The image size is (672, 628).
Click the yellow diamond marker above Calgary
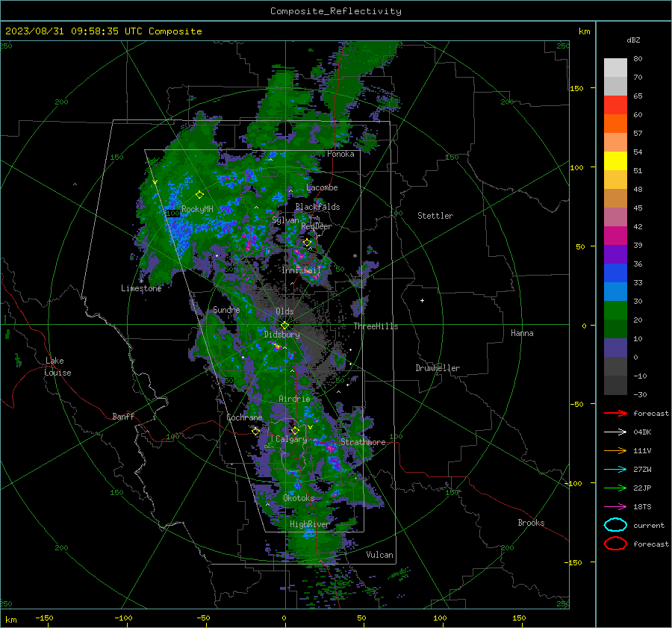(295, 430)
